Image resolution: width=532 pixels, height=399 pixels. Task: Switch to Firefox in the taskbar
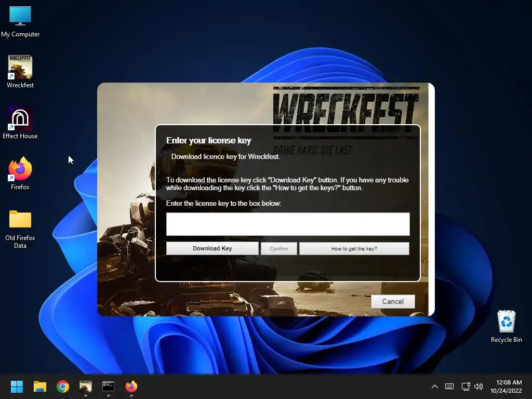click(131, 387)
